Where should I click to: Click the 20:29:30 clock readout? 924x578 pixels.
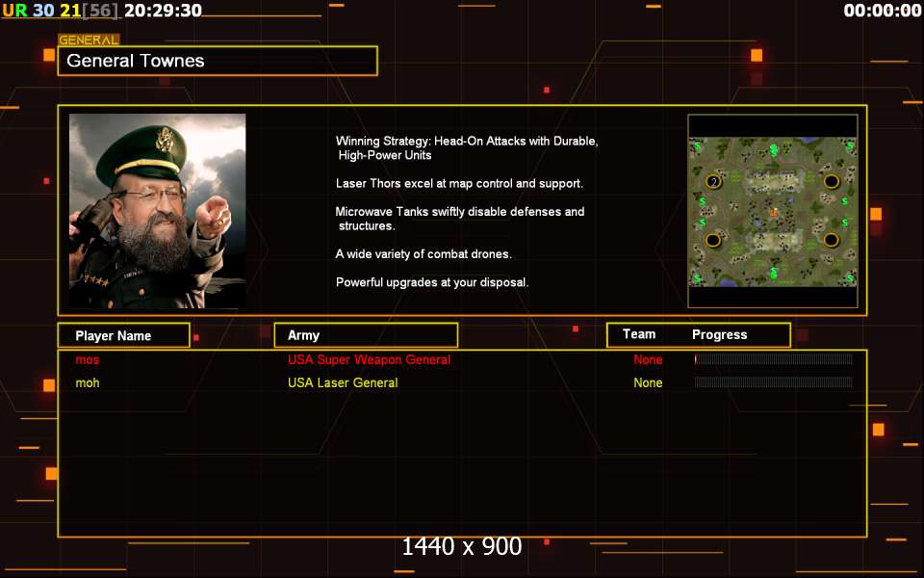tap(164, 10)
